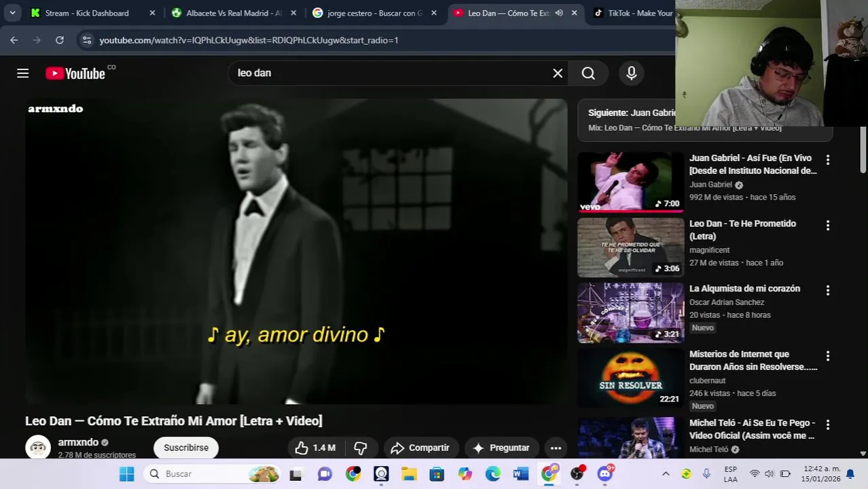Close the Kick Dashboard tab
Viewport: 868px width, 489px height.
pos(152,13)
